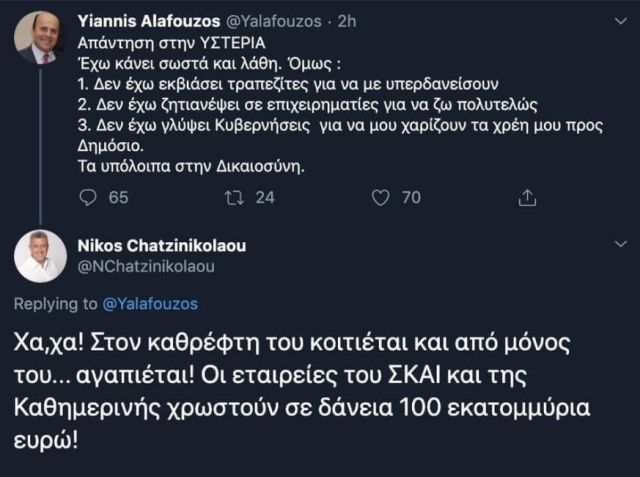Open Nikos Chatzinikolaou profile picture
The width and height of the screenshot is (640, 477).
tap(40, 255)
